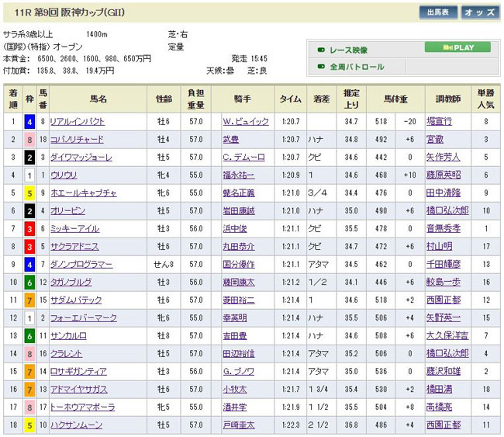Click jockey 福永祐一 link
The height and width of the screenshot is (437, 504).
coord(238,175)
